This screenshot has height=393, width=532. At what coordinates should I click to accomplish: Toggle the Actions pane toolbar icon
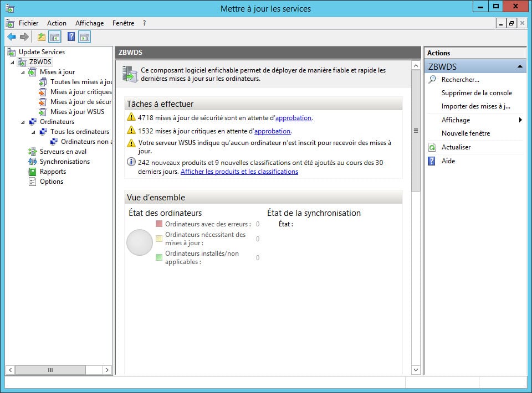tap(85, 37)
